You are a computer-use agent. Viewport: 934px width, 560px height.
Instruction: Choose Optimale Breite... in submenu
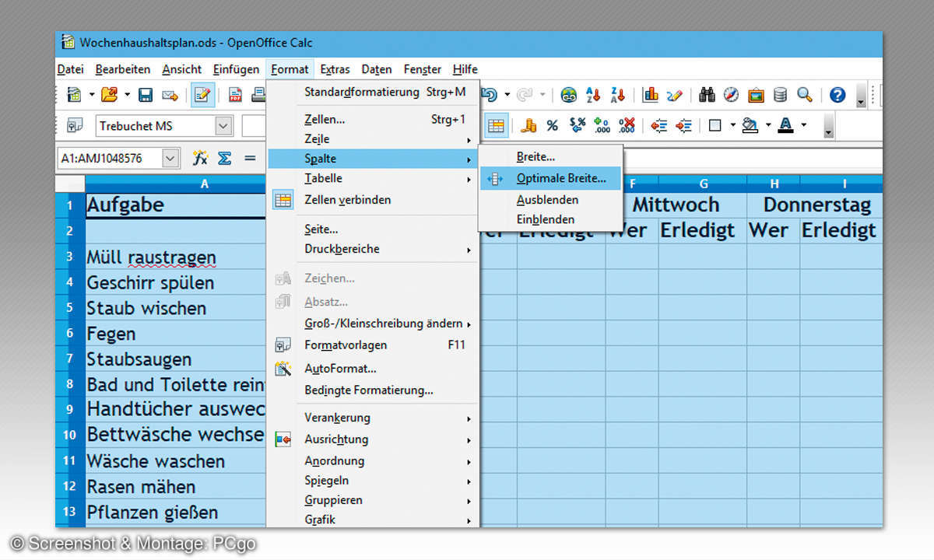coord(551,178)
